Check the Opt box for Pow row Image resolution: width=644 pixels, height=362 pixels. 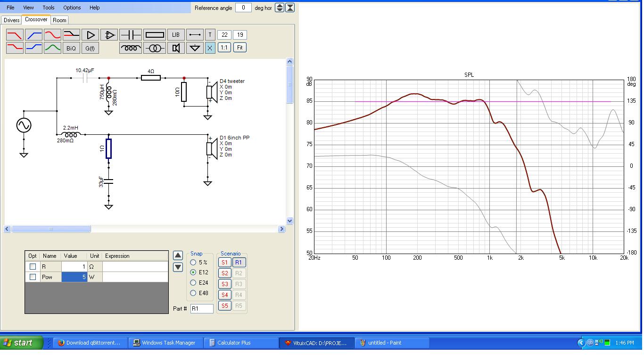pos(33,277)
